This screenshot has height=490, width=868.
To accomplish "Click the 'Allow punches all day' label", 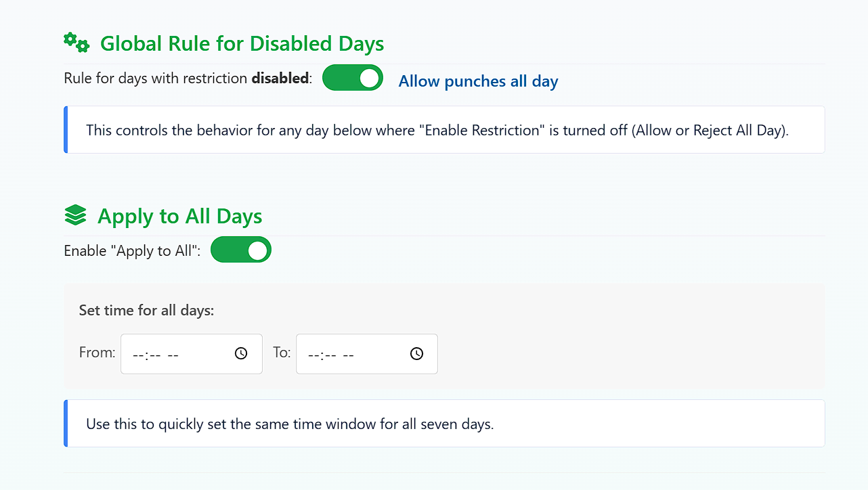I will (x=478, y=81).
